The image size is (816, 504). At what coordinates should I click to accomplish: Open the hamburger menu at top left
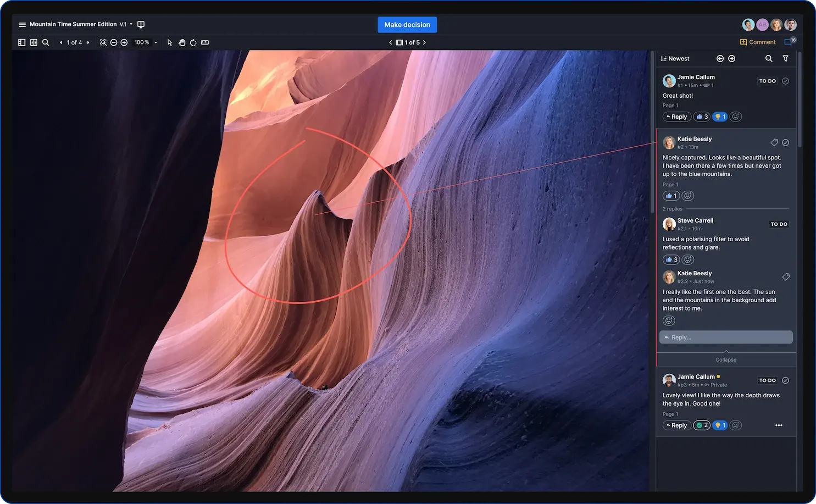(x=21, y=24)
